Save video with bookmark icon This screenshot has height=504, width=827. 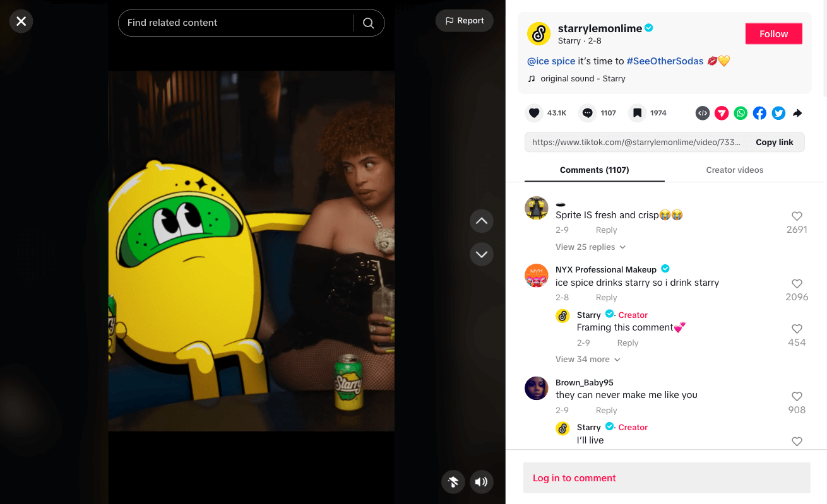coord(638,113)
